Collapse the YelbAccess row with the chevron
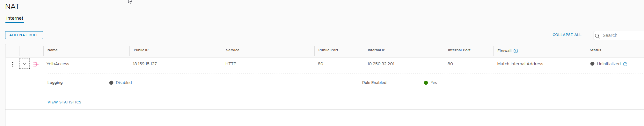The width and height of the screenshot is (644, 126). point(25,64)
